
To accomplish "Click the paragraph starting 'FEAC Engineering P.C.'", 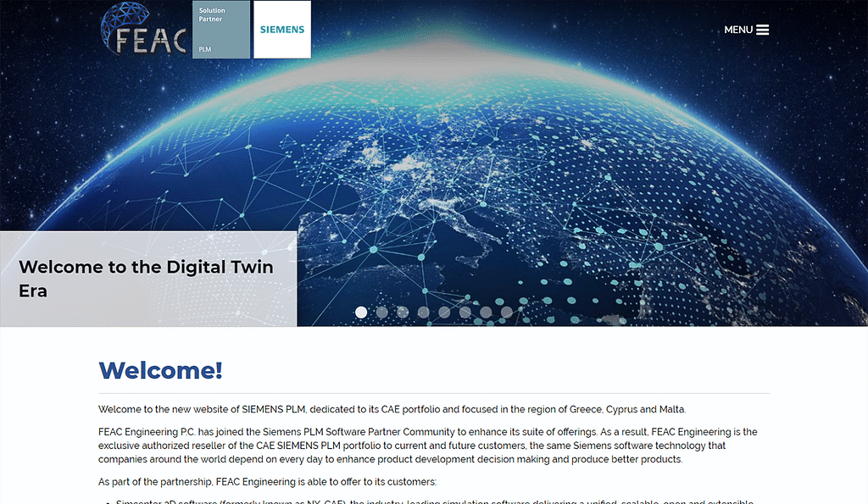I will [x=427, y=446].
